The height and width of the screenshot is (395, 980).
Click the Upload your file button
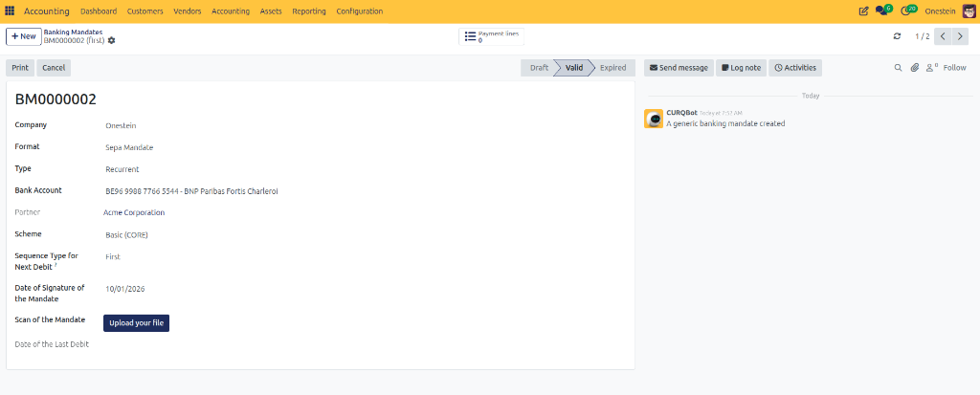136,323
